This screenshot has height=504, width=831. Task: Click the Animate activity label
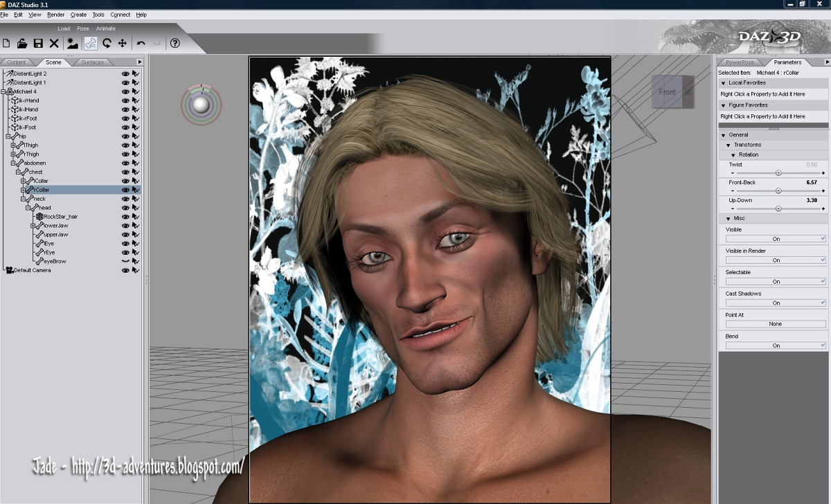point(106,28)
